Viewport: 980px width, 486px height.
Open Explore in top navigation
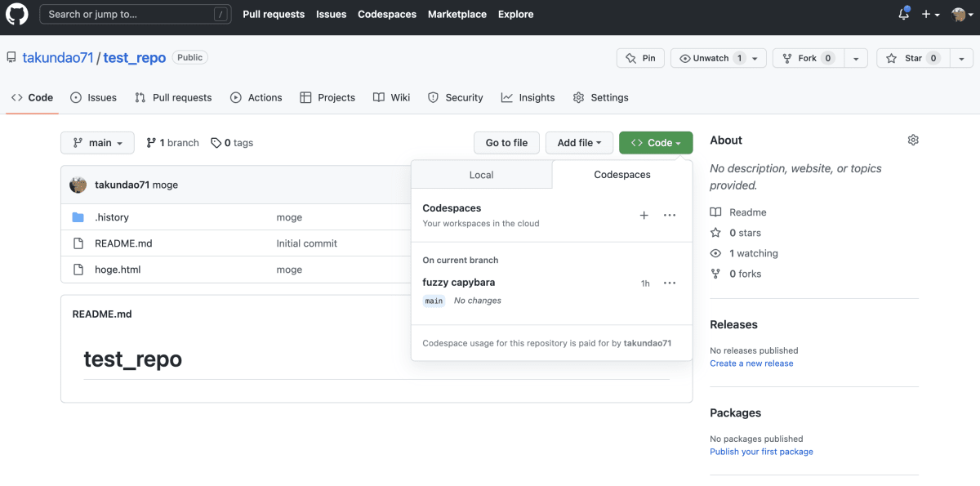coord(515,14)
